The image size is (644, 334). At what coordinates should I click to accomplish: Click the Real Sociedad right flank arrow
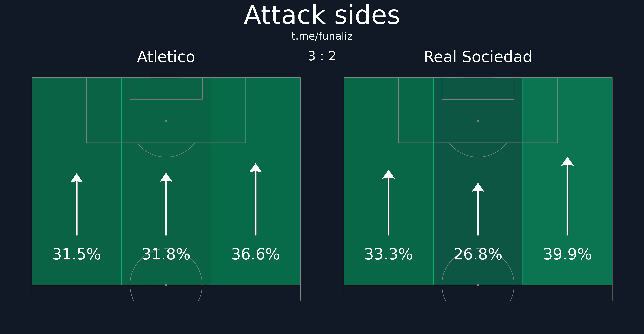[567, 196]
